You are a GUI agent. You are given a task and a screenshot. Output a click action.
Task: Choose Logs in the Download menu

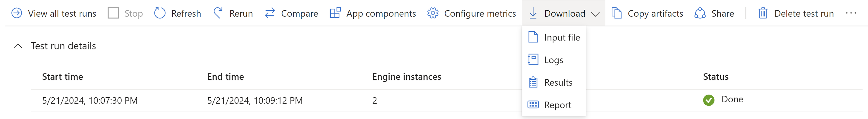pos(554,60)
